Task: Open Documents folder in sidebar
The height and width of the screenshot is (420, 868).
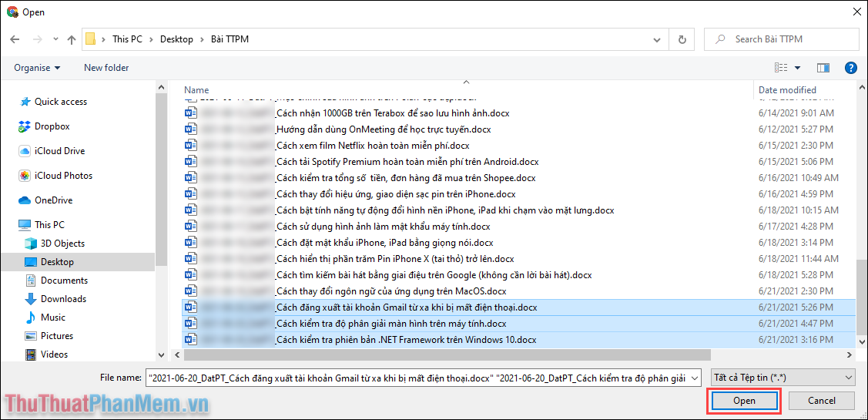Action: (x=56, y=281)
